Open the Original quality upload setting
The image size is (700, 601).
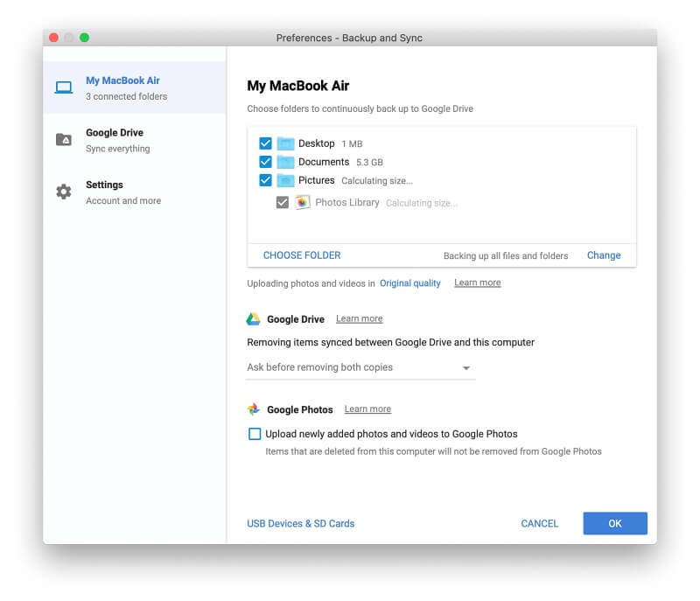click(x=409, y=283)
